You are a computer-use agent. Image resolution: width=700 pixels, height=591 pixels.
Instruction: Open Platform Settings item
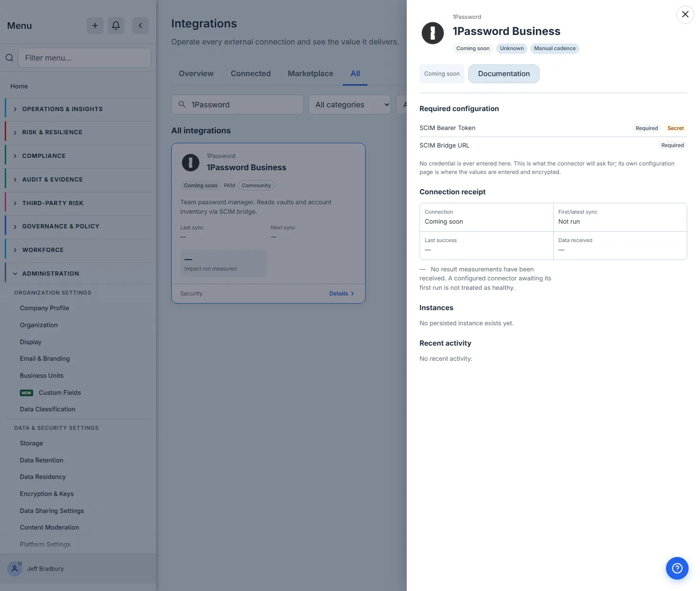coord(45,545)
